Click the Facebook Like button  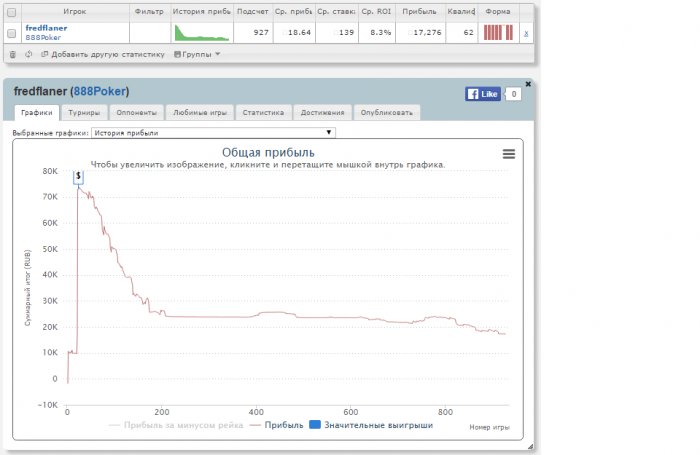[x=483, y=94]
